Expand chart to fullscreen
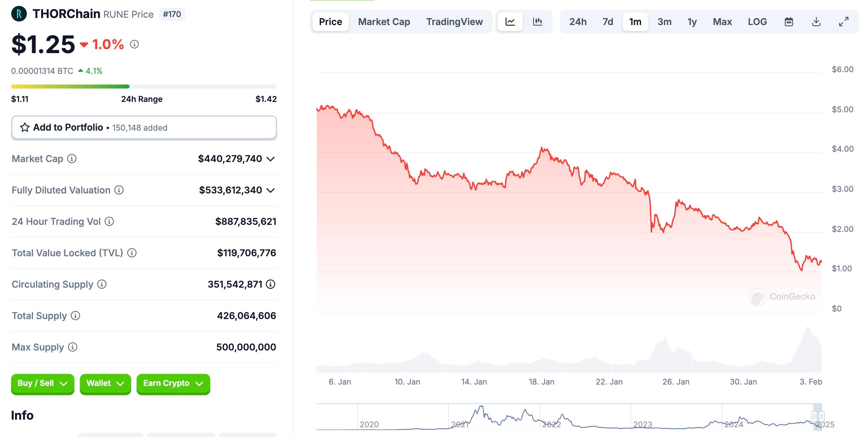The image size is (868, 437). click(843, 22)
